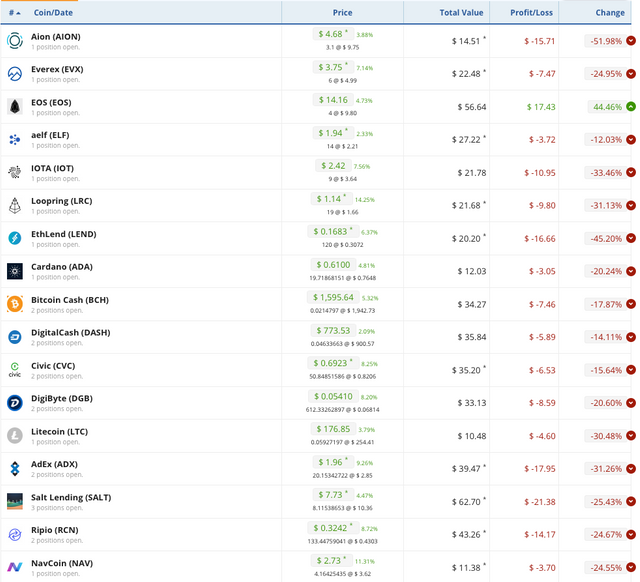Open the EthLend (LEND) coin name
640x582 pixels.
click(64, 234)
